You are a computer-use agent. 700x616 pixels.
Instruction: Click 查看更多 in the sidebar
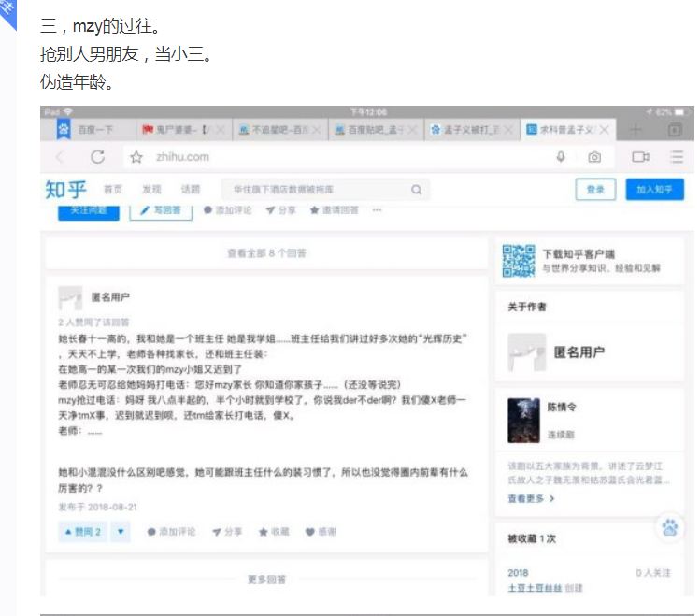point(531,498)
